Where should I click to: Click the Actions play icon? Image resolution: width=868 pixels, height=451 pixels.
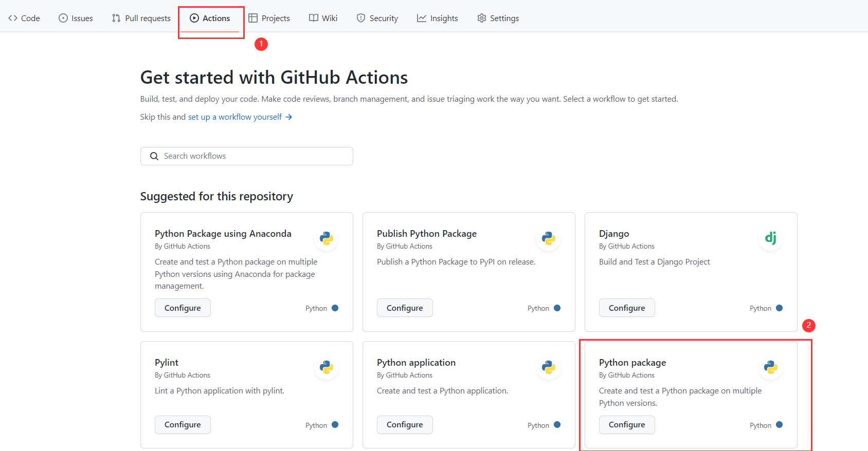coord(194,18)
